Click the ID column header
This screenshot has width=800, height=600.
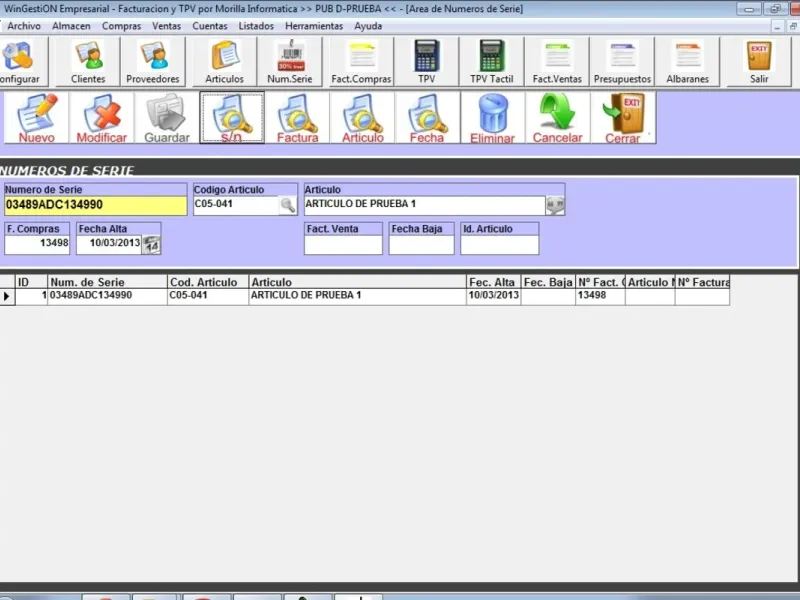[x=32, y=282]
